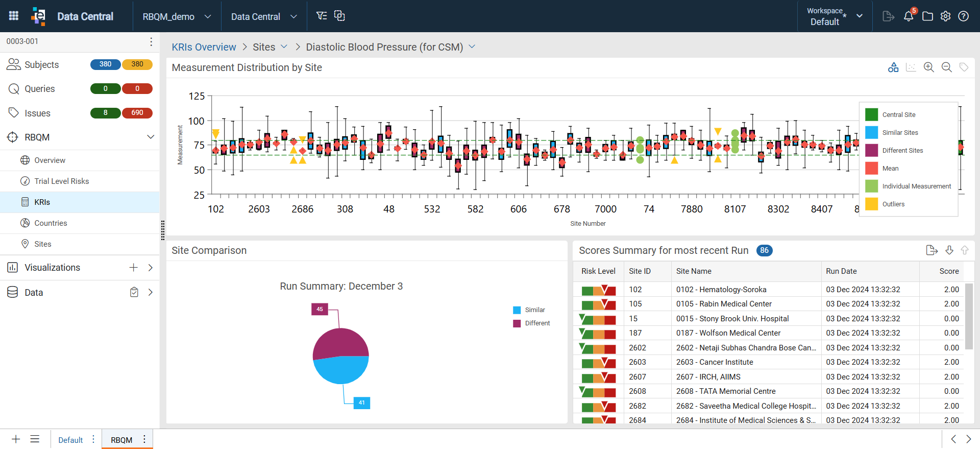Open the apps grid launcher

pos(14,16)
